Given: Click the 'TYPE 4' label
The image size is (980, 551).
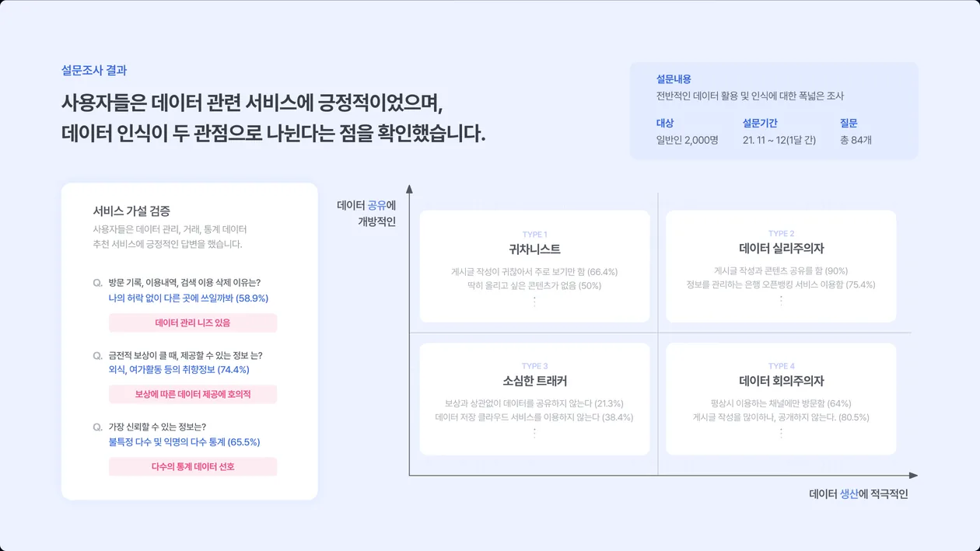Looking at the screenshot, I should coord(781,366).
